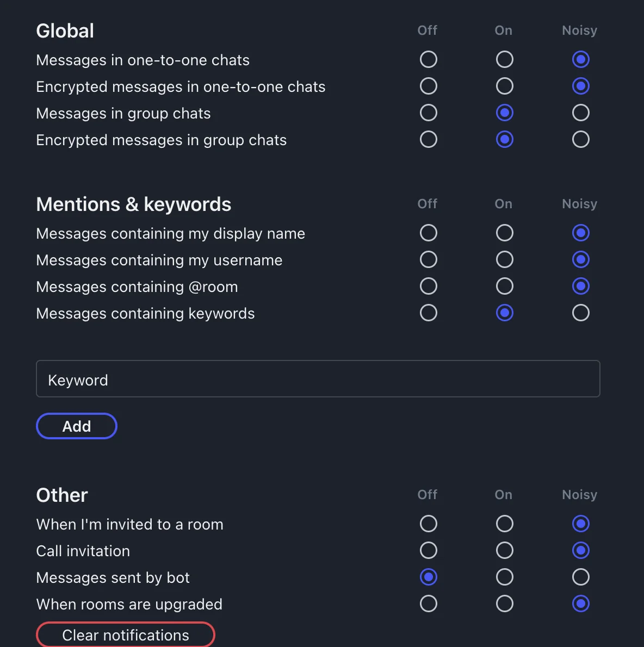
Task: Set Call invitation to On
Action: [x=505, y=550]
